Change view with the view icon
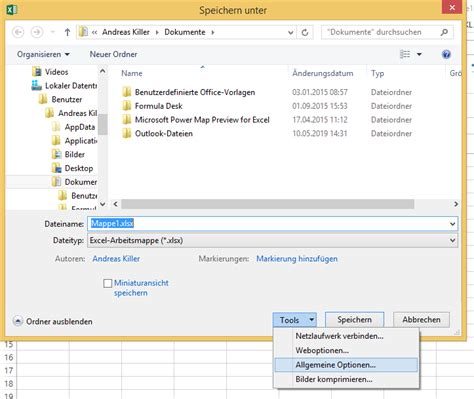 pyautogui.click(x=405, y=54)
